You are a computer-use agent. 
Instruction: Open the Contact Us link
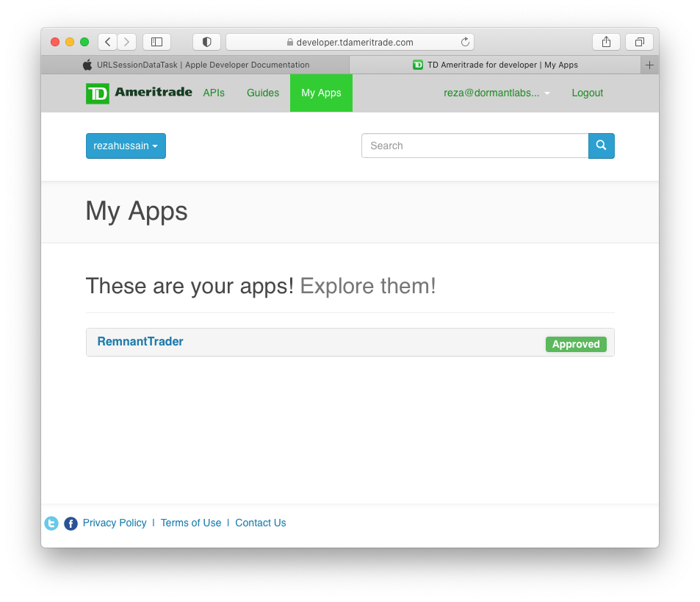click(261, 523)
